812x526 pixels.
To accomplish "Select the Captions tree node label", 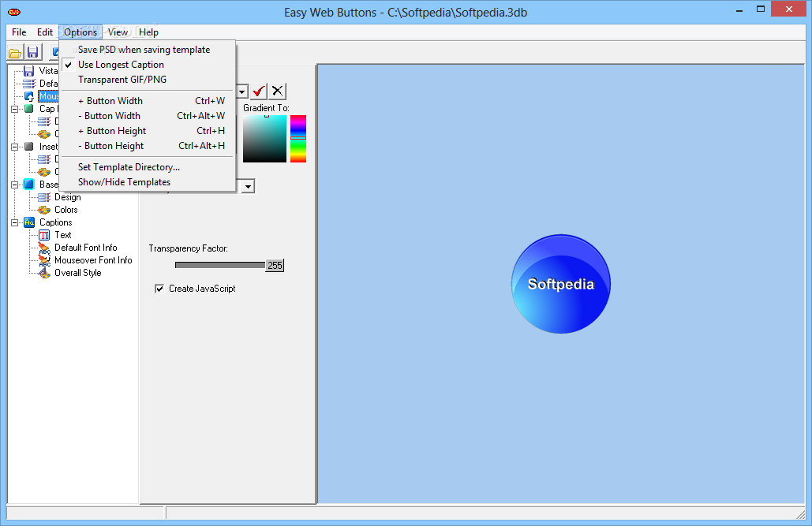I will tap(56, 222).
